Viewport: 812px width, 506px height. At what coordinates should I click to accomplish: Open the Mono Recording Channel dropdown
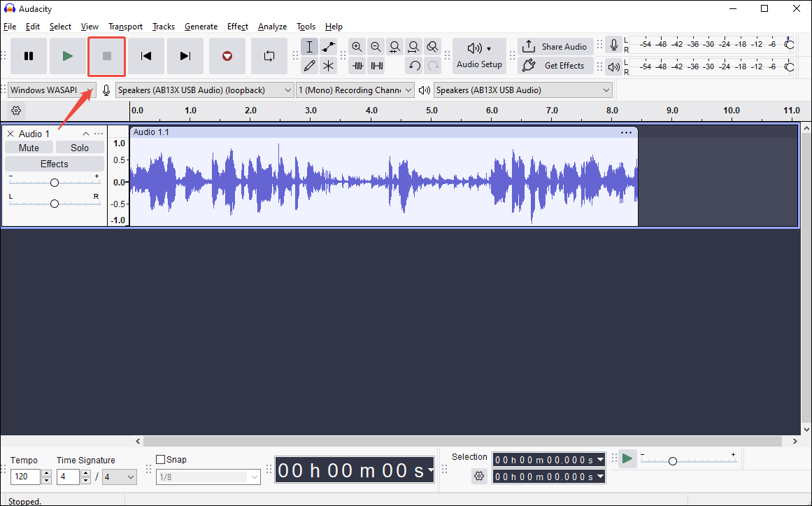click(355, 90)
